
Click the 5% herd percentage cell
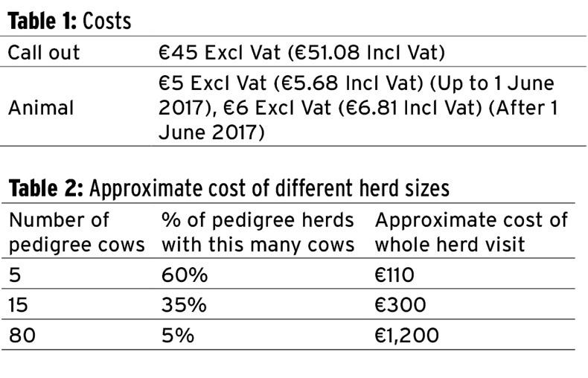(178, 336)
